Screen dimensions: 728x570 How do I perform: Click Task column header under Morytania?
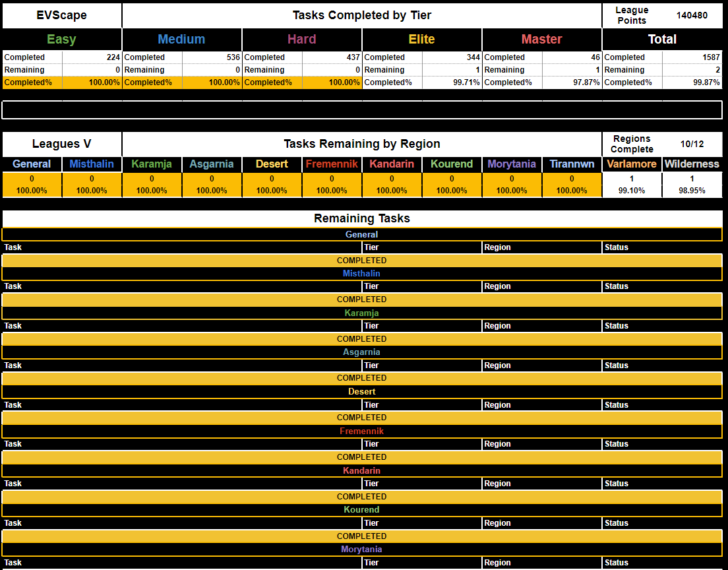tap(181, 563)
